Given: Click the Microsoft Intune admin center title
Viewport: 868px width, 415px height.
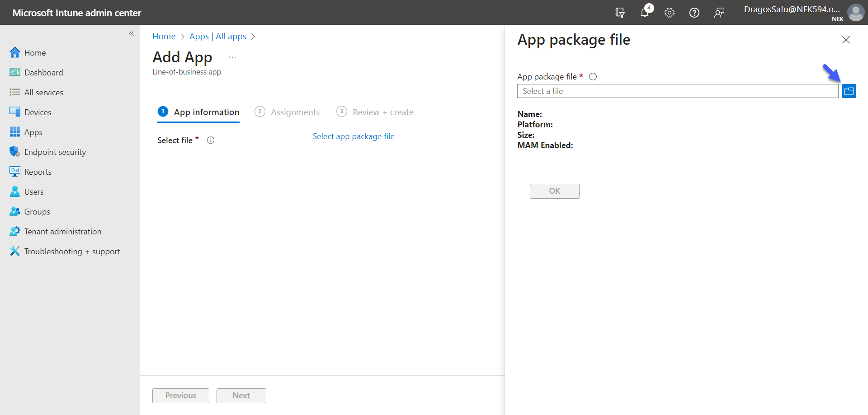Looking at the screenshot, I should click(x=77, y=13).
